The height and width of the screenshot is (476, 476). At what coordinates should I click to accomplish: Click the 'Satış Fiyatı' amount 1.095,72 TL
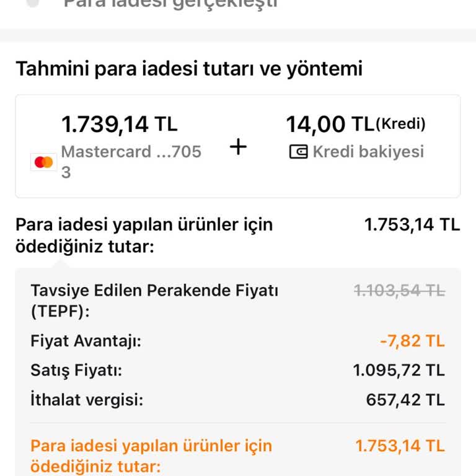[x=399, y=371]
